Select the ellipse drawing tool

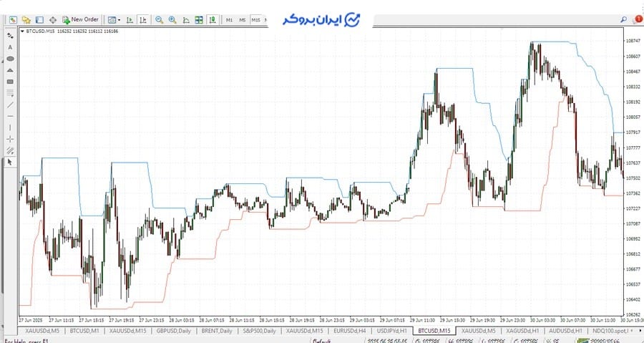coord(10,59)
